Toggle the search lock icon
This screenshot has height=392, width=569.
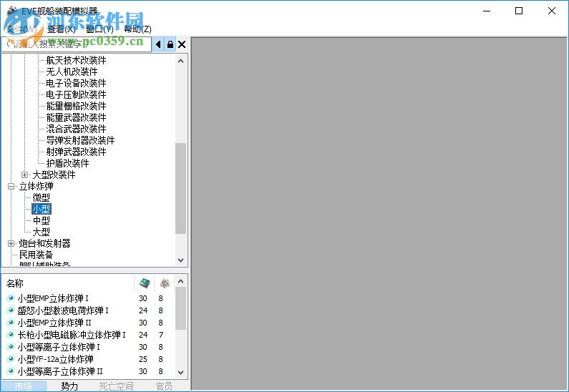tap(170, 44)
